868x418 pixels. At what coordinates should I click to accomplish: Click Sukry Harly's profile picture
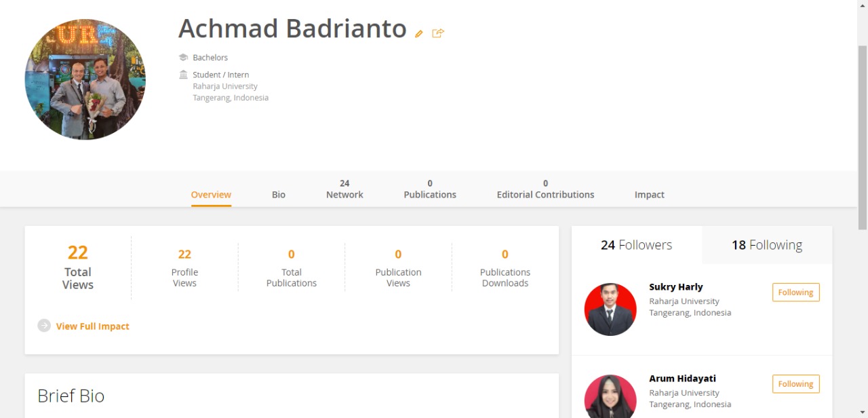click(x=610, y=309)
